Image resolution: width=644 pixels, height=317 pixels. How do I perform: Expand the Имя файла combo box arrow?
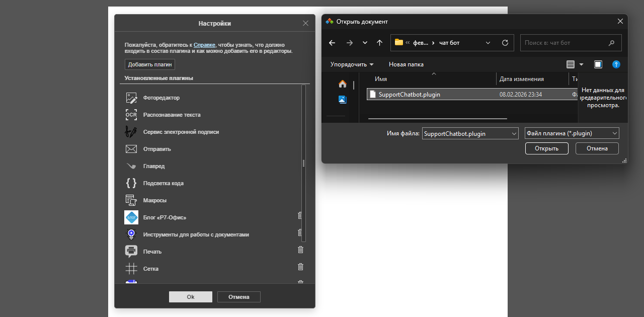(514, 133)
